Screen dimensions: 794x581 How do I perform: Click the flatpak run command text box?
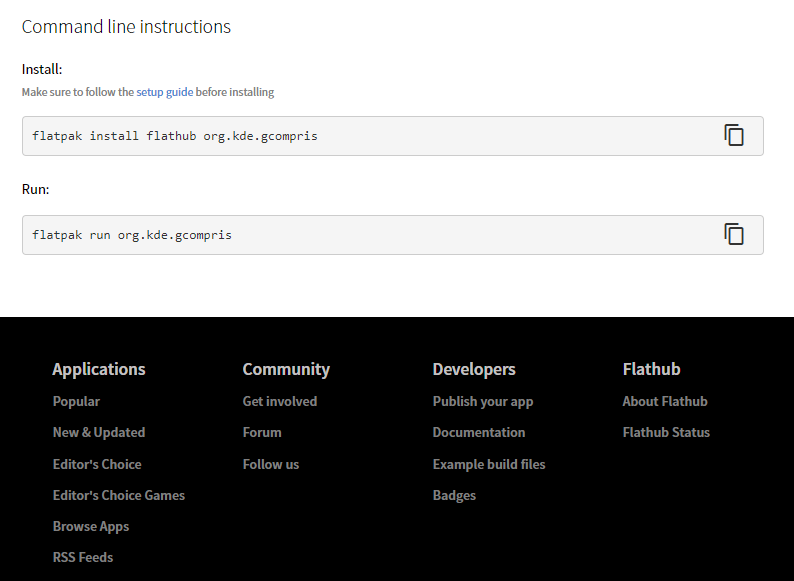[x=392, y=235]
